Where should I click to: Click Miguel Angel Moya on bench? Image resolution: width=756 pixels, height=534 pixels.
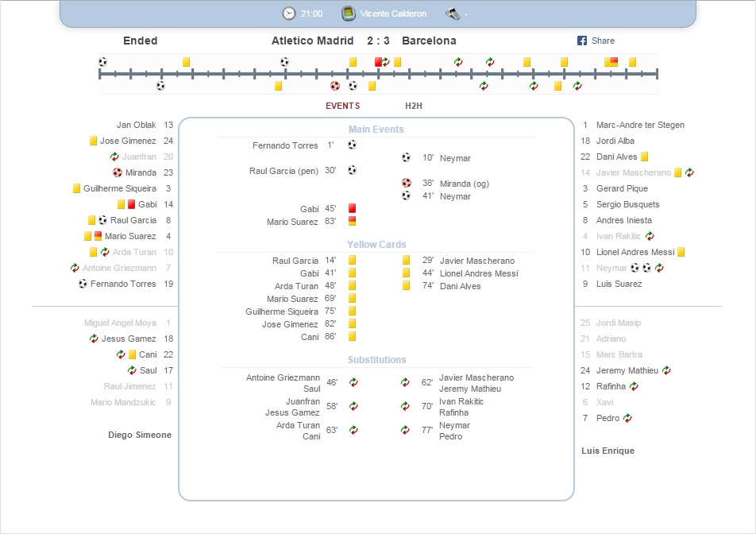(x=120, y=323)
